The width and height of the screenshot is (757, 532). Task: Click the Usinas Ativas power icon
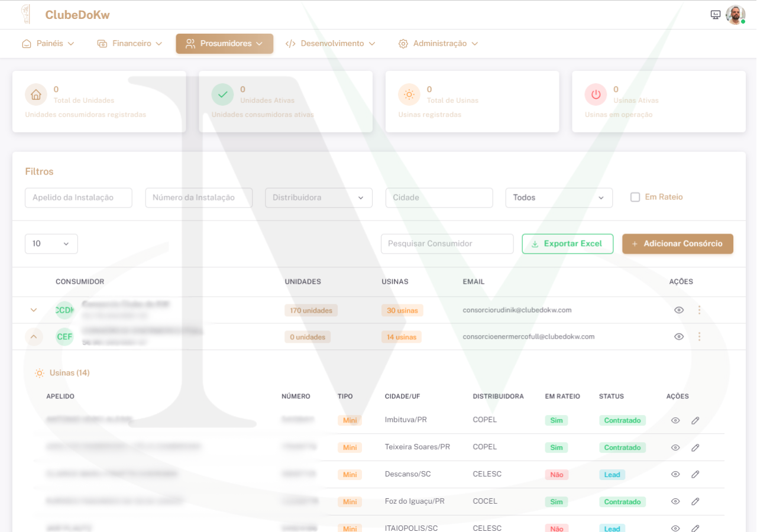click(x=596, y=94)
